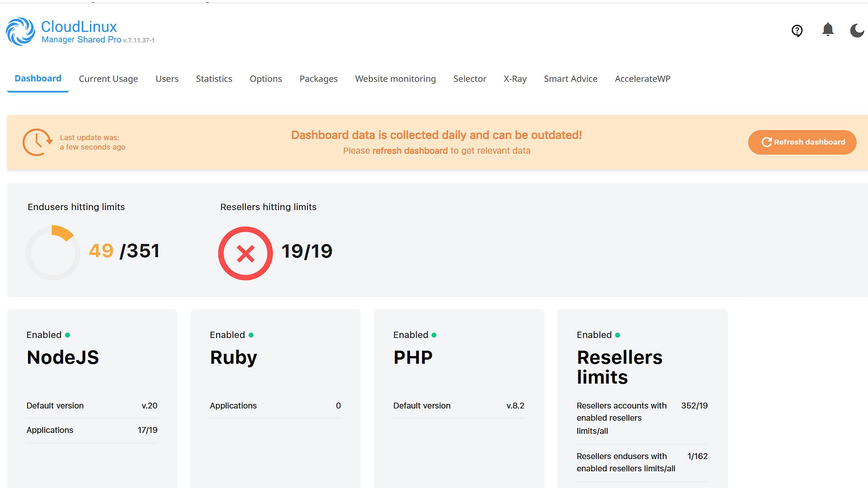868x488 pixels.
Task: Click the green status dot on the Resellers limits card
Action: tap(618, 335)
